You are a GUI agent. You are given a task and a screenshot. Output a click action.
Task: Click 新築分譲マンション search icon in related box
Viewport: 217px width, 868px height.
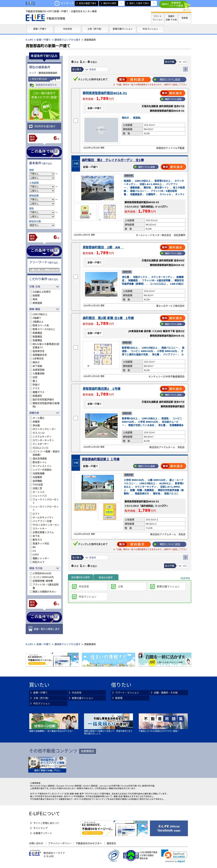coord(153,587)
